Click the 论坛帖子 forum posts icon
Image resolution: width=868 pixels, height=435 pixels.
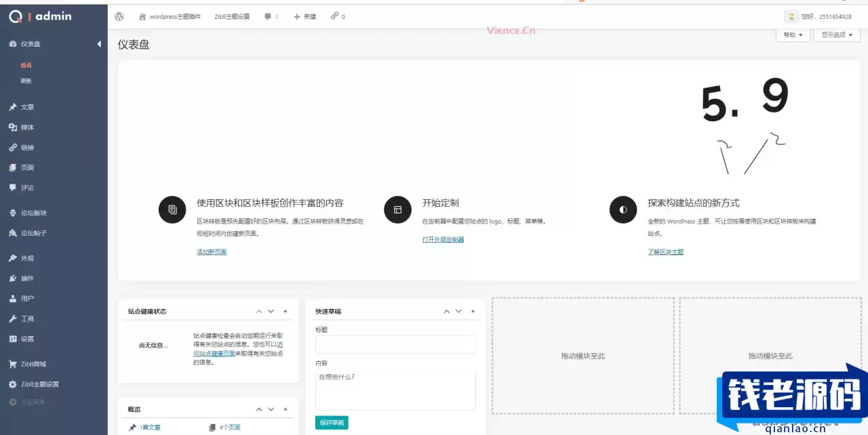point(13,233)
